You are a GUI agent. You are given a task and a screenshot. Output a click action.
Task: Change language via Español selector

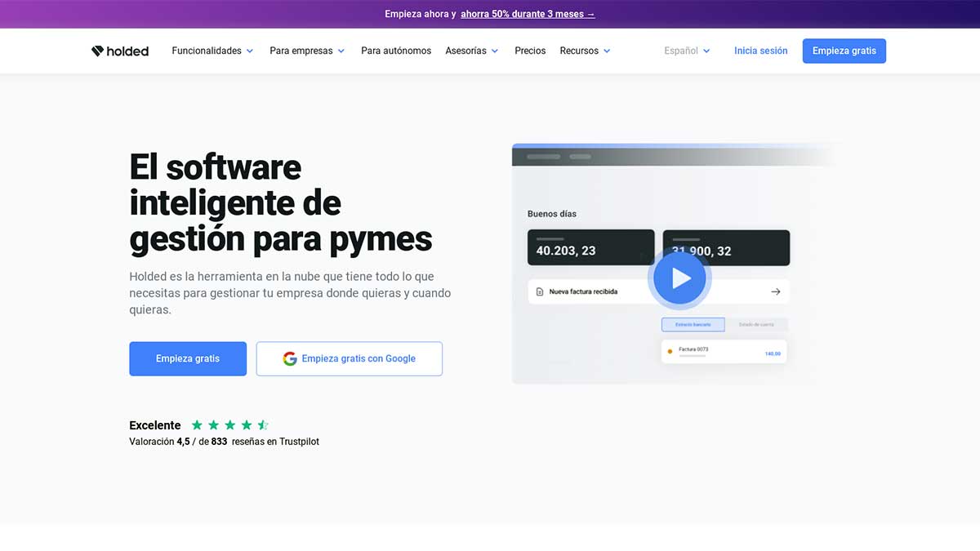tap(687, 51)
